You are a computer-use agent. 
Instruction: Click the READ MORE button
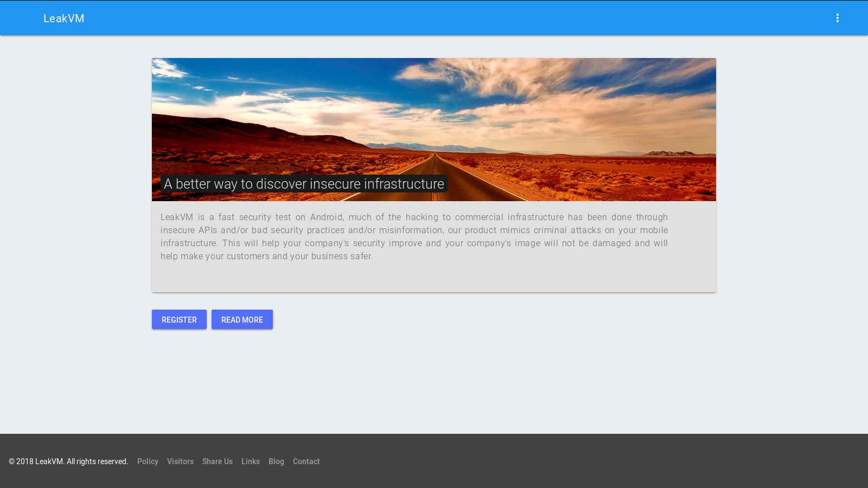point(242,319)
